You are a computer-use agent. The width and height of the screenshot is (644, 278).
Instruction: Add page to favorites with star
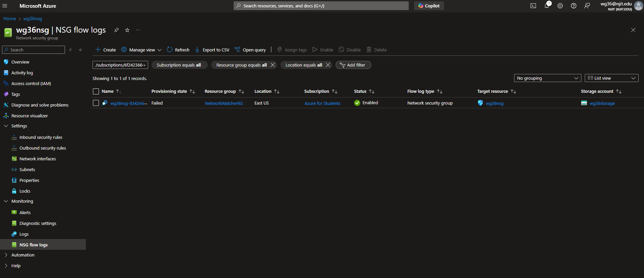pos(127,30)
